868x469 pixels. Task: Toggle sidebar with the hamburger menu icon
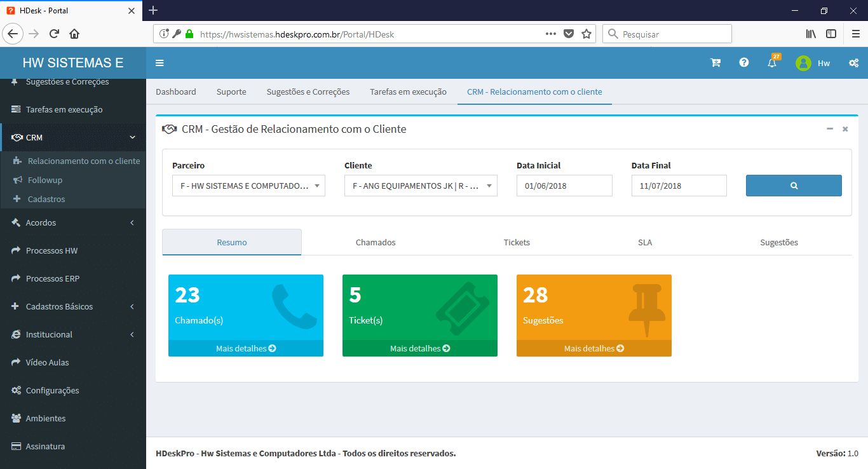(x=159, y=63)
